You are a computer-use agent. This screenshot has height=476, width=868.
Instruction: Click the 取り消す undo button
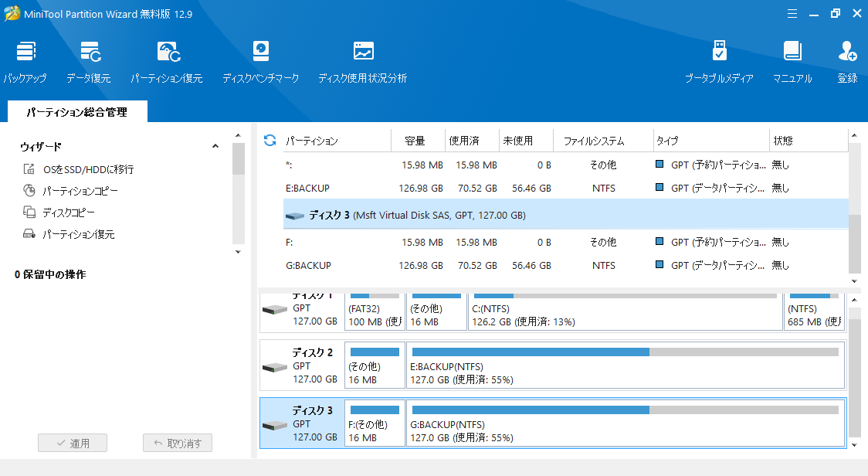[x=178, y=444]
